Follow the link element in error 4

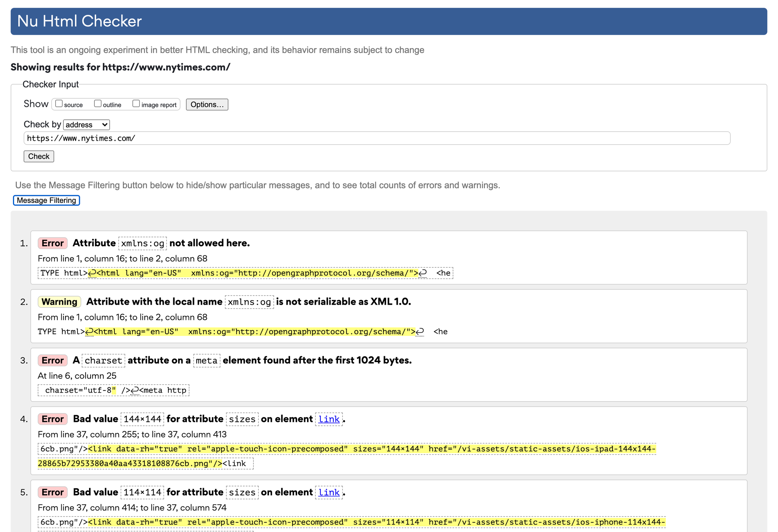click(x=329, y=419)
